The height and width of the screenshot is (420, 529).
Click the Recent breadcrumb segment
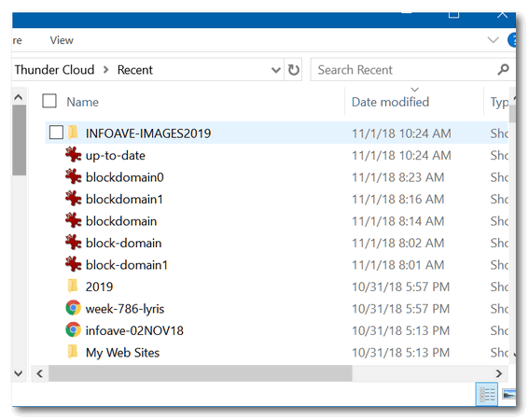click(x=135, y=70)
